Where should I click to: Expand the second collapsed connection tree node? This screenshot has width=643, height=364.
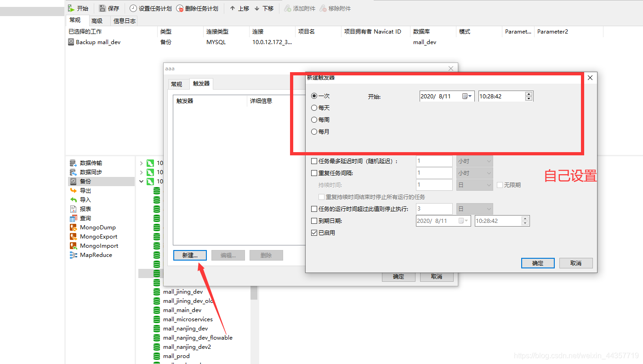click(142, 172)
